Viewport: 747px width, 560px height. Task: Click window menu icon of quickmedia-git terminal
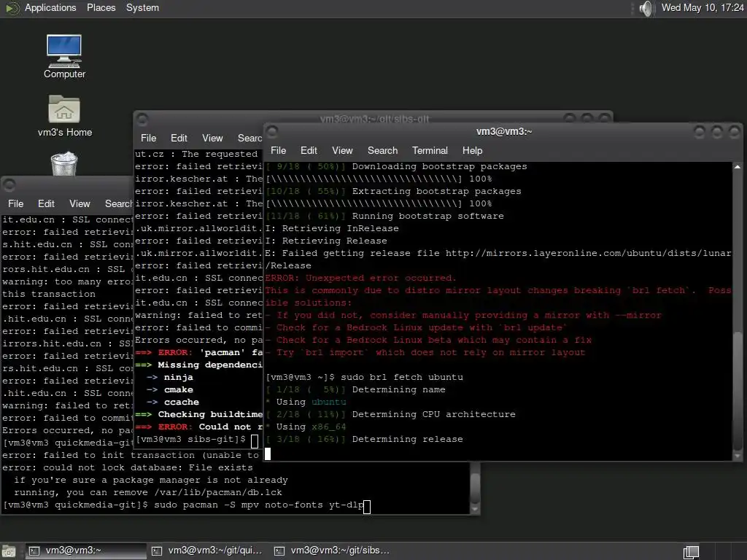(9, 184)
